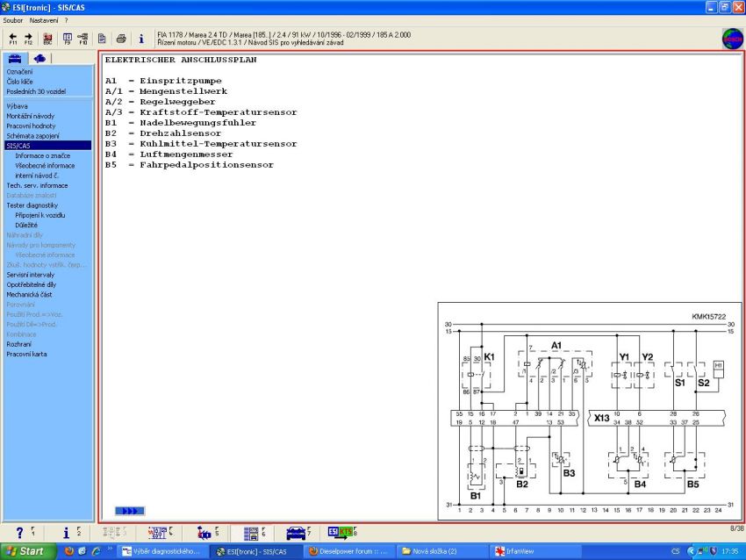Switch to Dieselpower forum taskbar window

coord(348,551)
